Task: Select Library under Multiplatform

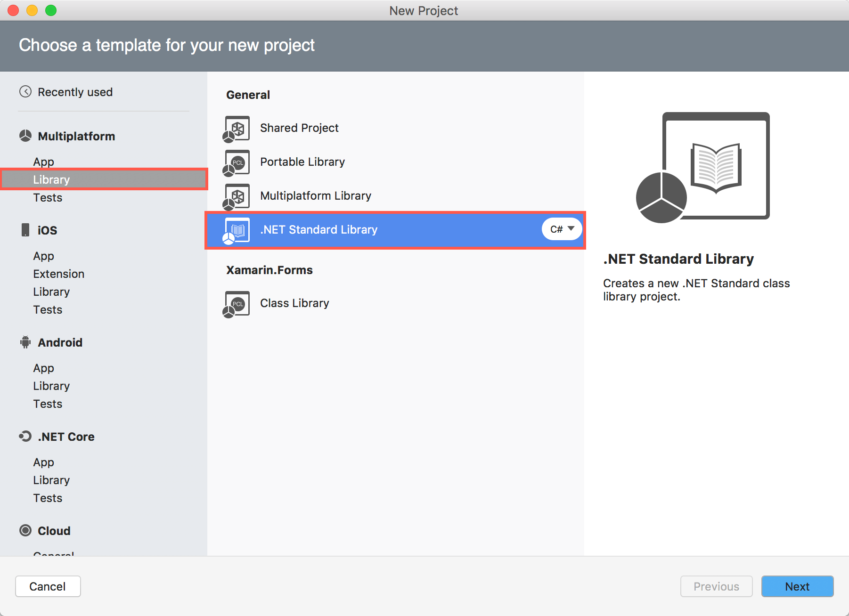Action: [104, 179]
